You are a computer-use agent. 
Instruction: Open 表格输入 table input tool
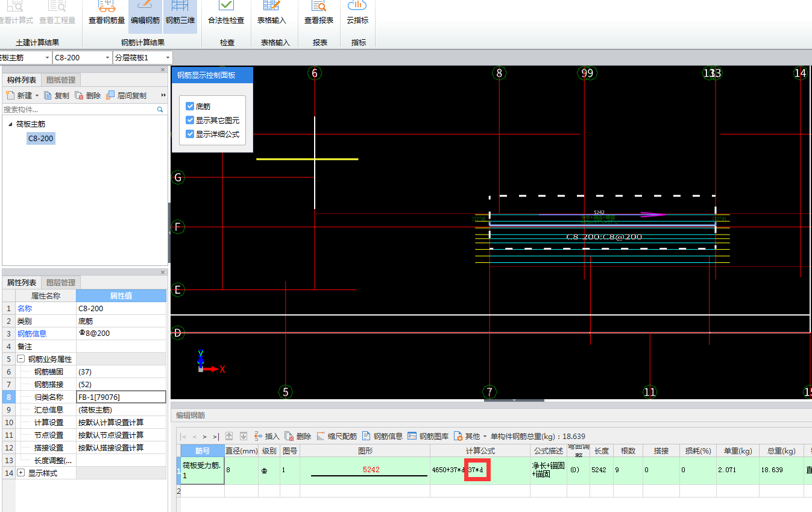272,14
